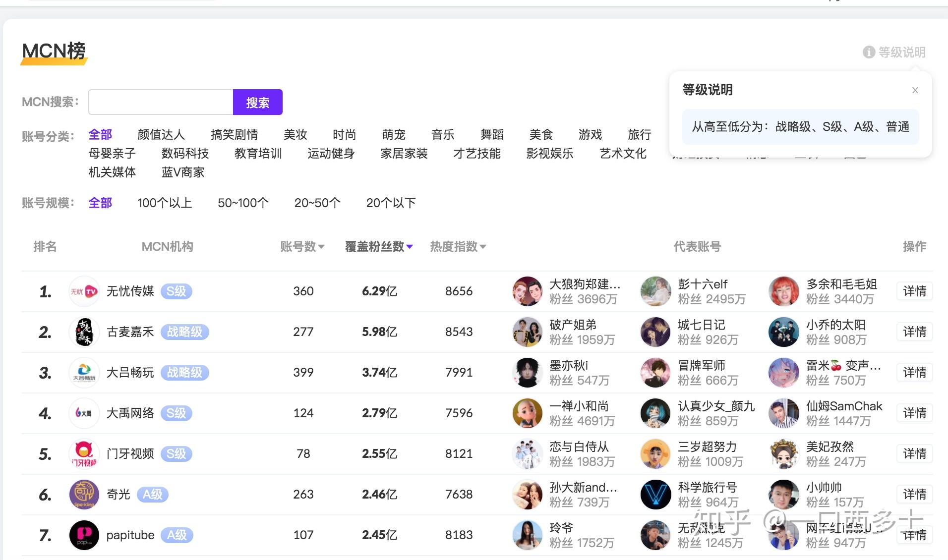Click the 奇光 Sparkling logo icon
Image resolution: width=948 pixels, height=560 pixels.
click(84, 495)
